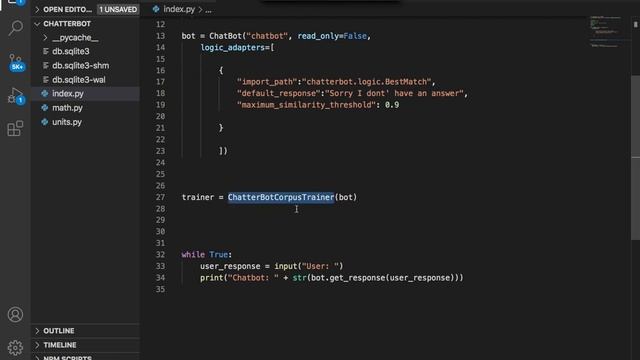640x360 pixels.
Task: Click "trainer" variable on line 27
Action: (198, 197)
